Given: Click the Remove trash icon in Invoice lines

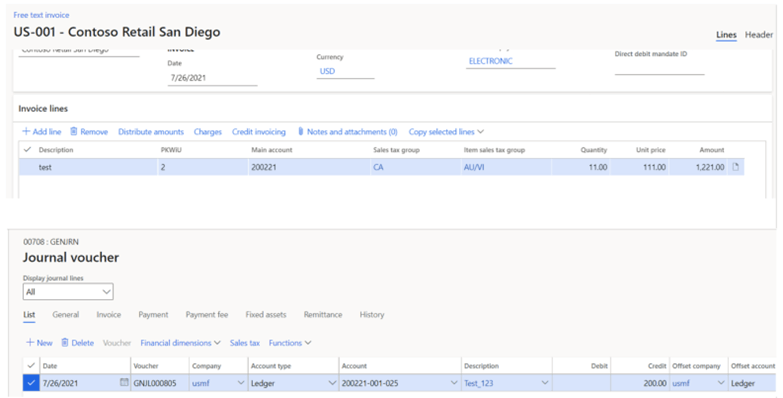Looking at the screenshot, I should click(x=73, y=131).
